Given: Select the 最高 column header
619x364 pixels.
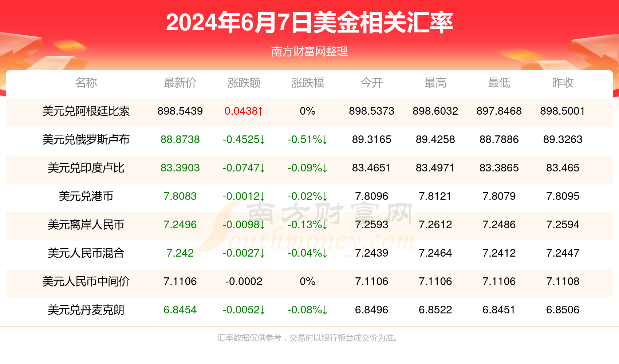Looking at the screenshot, I should (x=435, y=83).
